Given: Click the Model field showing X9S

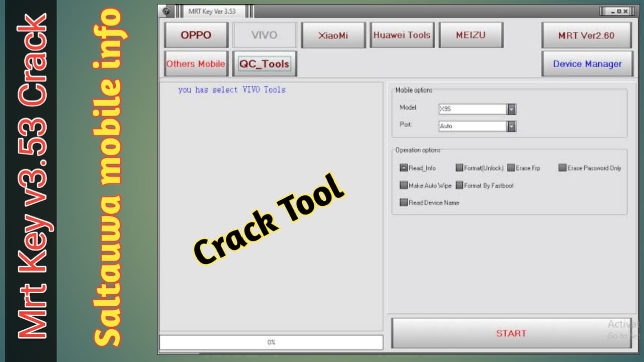Looking at the screenshot, I should [473, 109].
